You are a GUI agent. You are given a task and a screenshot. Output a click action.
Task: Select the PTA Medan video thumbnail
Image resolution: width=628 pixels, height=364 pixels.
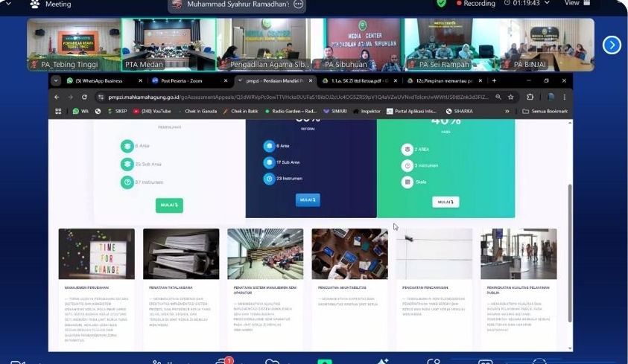click(x=168, y=45)
